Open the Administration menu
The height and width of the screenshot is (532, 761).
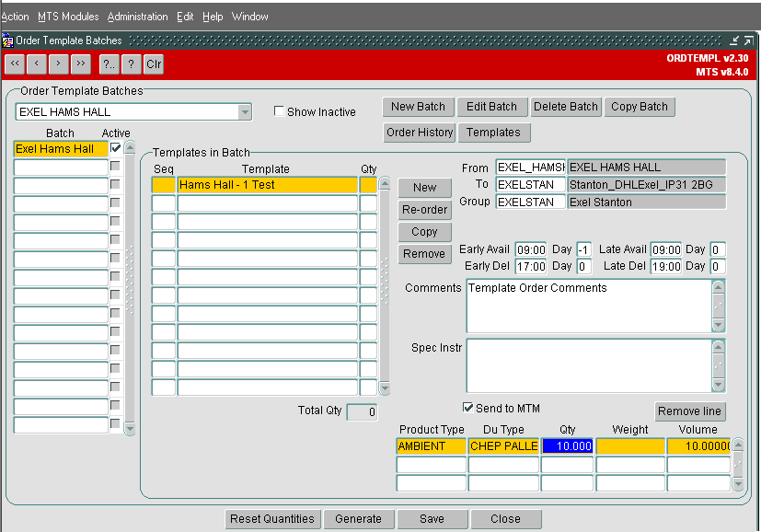(138, 17)
